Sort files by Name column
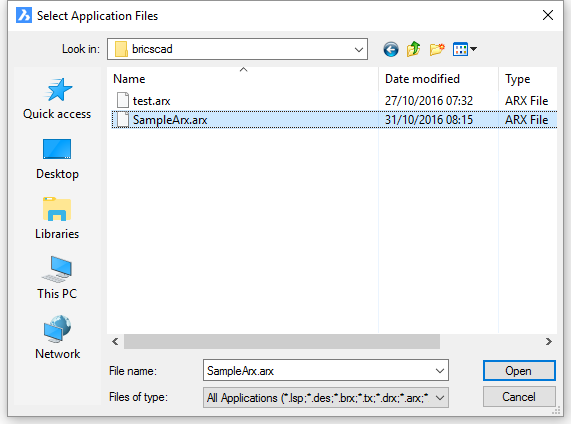 (x=243, y=79)
